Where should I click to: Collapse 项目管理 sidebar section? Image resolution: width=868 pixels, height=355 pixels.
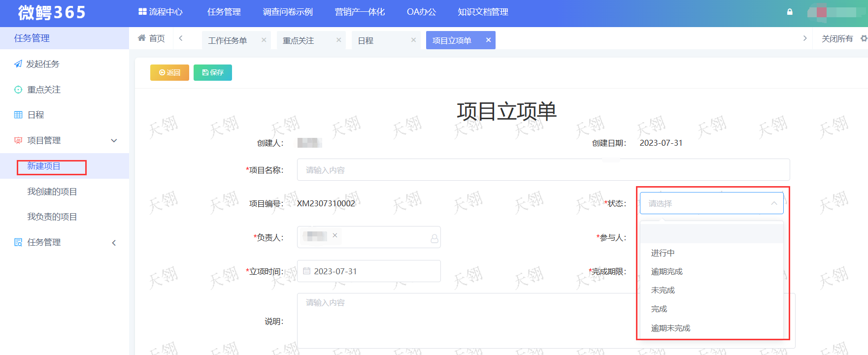[114, 140]
